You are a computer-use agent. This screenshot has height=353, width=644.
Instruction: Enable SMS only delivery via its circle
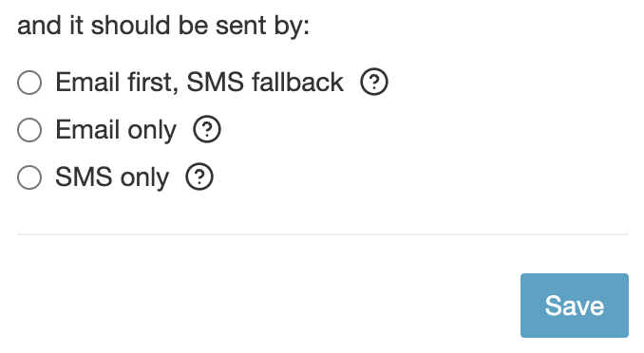click(x=29, y=177)
